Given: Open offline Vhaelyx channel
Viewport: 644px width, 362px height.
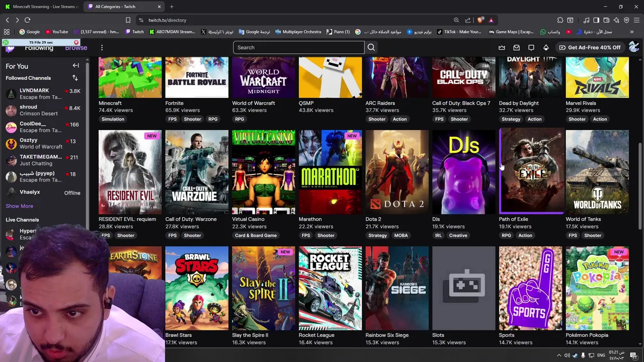Looking at the screenshot, I should point(43,192).
